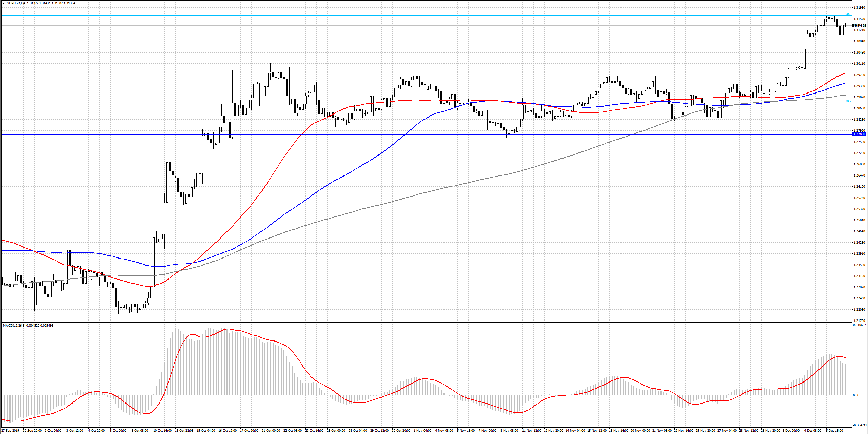Click the 1.25010 price scale label
The image size is (868, 434).
click(859, 220)
